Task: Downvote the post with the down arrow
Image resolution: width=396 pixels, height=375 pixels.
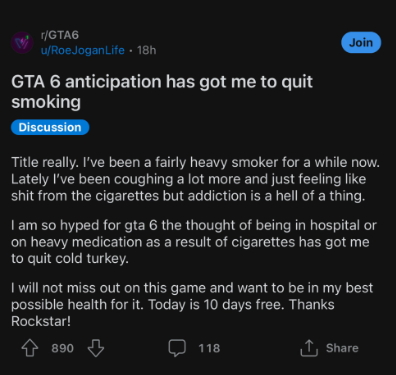Action: (96, 348)
